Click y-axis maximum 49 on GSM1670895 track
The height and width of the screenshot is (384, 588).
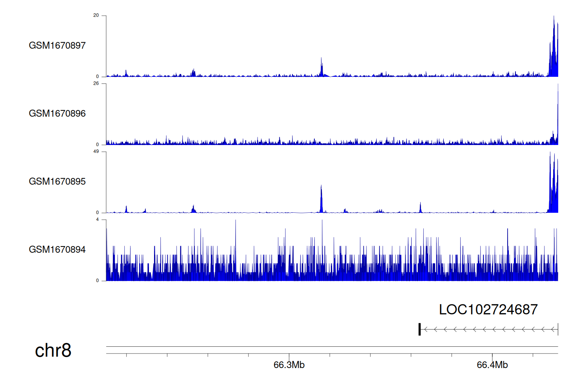96,152
